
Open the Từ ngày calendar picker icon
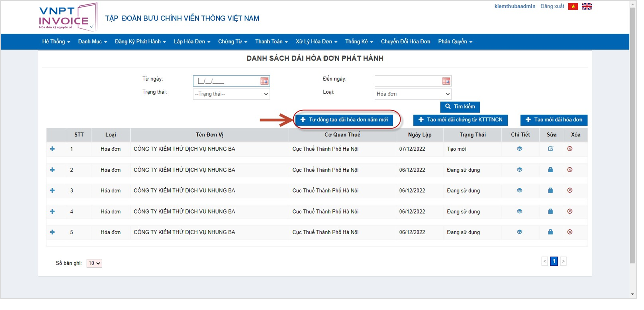[x=264, y=81]
